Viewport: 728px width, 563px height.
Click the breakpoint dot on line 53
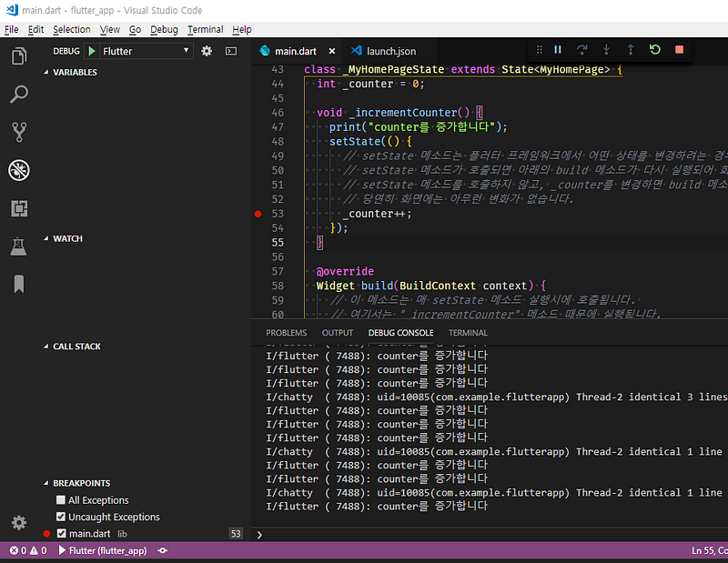coord(258,214)
